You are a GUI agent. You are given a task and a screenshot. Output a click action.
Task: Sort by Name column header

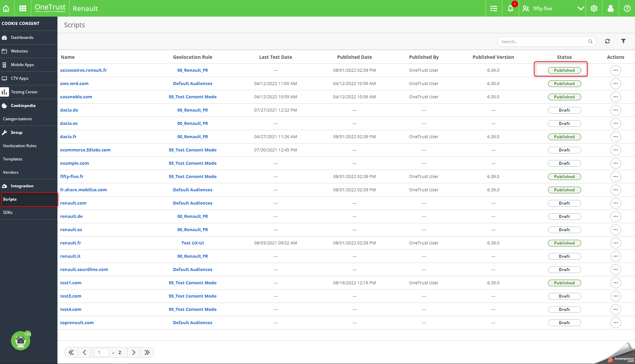(x=68, y=57)
